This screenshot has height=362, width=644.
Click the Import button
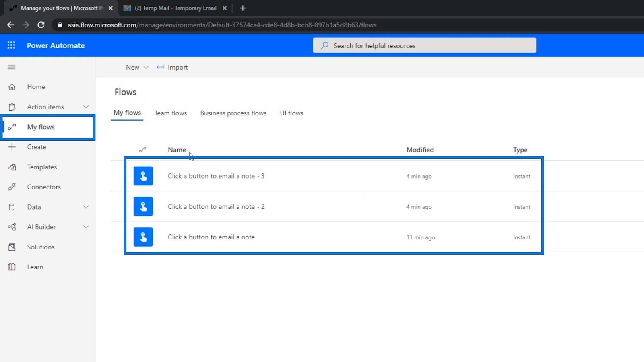[172, 68]
